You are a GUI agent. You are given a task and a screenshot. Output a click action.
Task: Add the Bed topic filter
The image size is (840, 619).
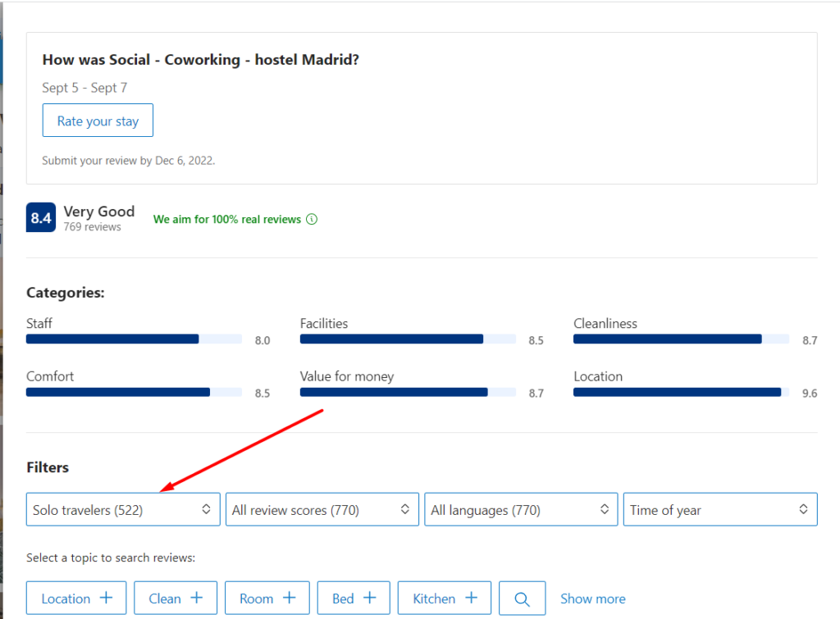click(354, 599)
